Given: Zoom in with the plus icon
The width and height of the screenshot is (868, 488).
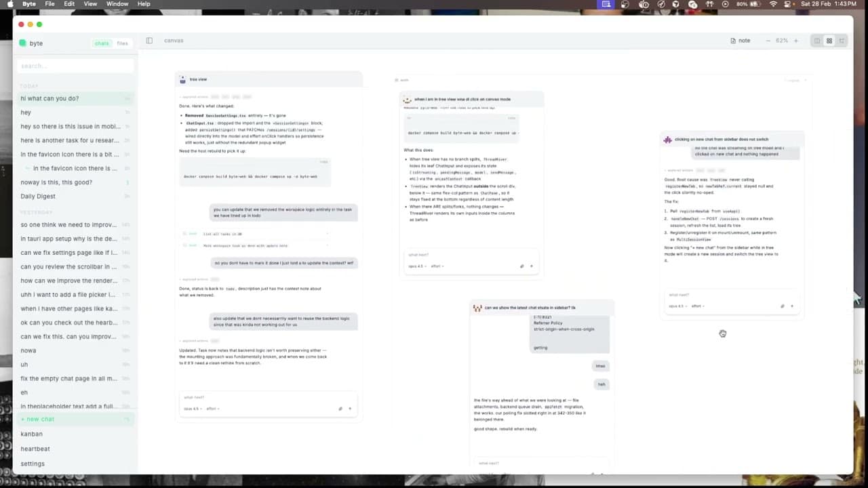Looking at the screenshot, I should tap(796, 41).
